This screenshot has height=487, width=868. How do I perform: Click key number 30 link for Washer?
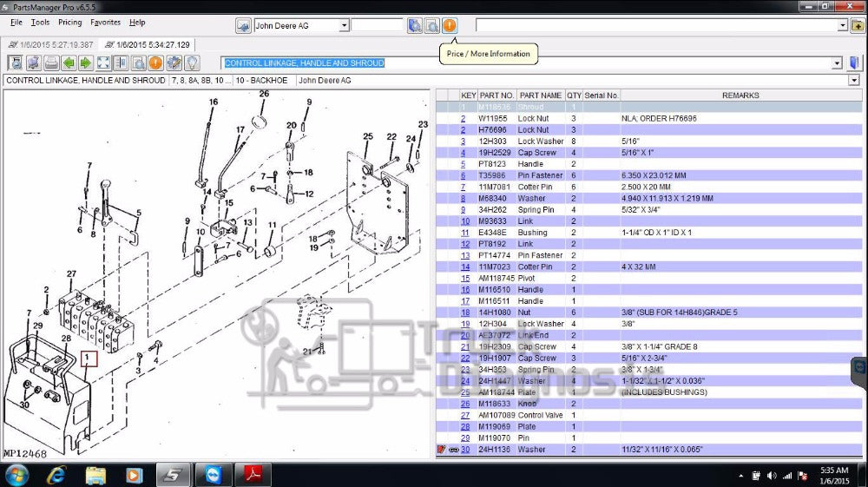tap(465, 450)
